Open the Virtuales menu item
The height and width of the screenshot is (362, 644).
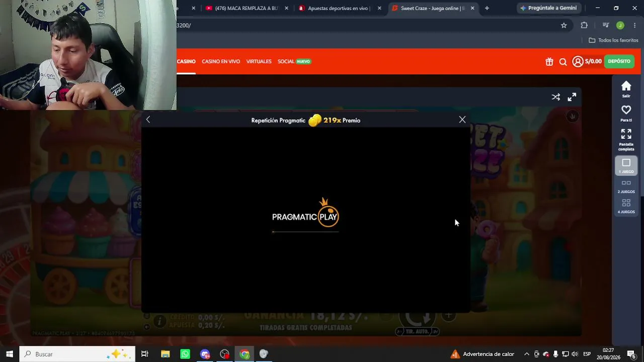click(259, 61)
